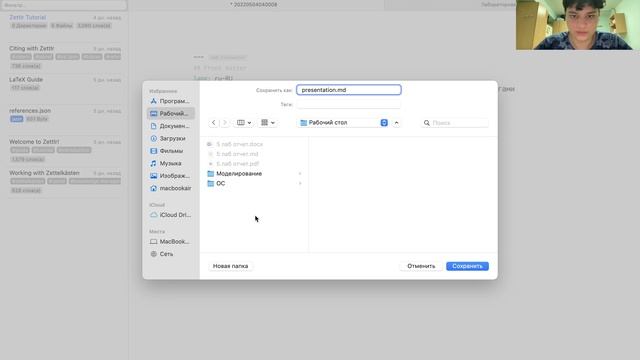Select Фильмы in the sidebar
The width and height of the screenshot is (640, 360).
[x=171, y=151]
